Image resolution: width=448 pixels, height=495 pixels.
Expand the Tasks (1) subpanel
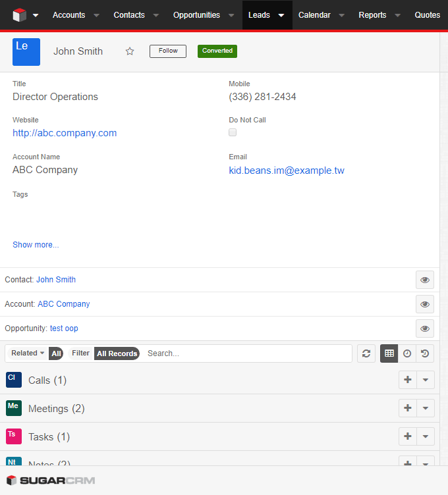point(49,437)
